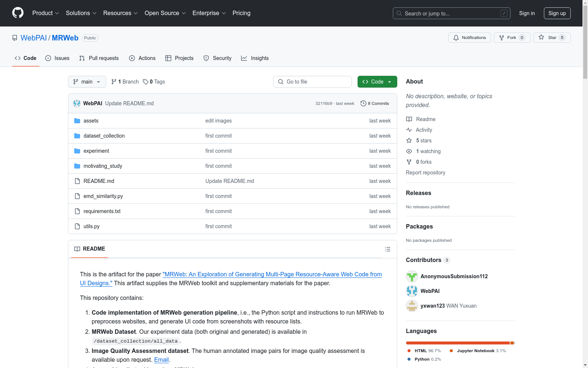Open yxwan123 contributor avatar
This screenshot has height=368, width=588.
[412, 306]
